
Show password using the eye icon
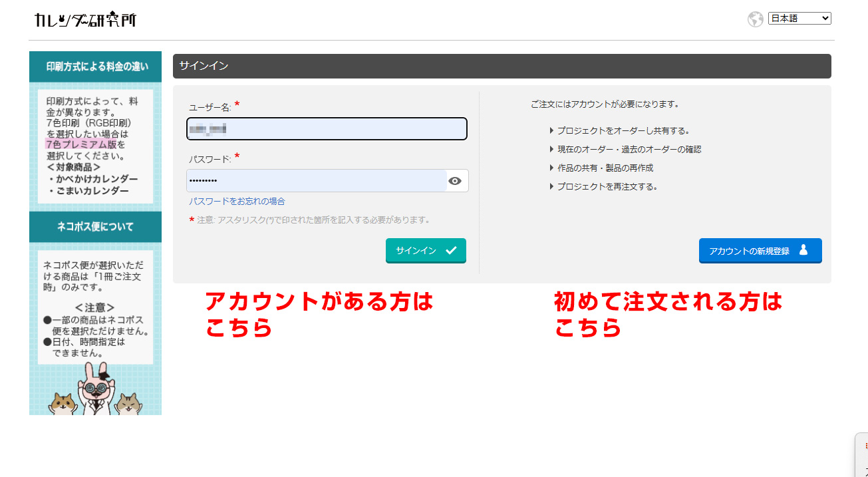[x=455, y=181]
